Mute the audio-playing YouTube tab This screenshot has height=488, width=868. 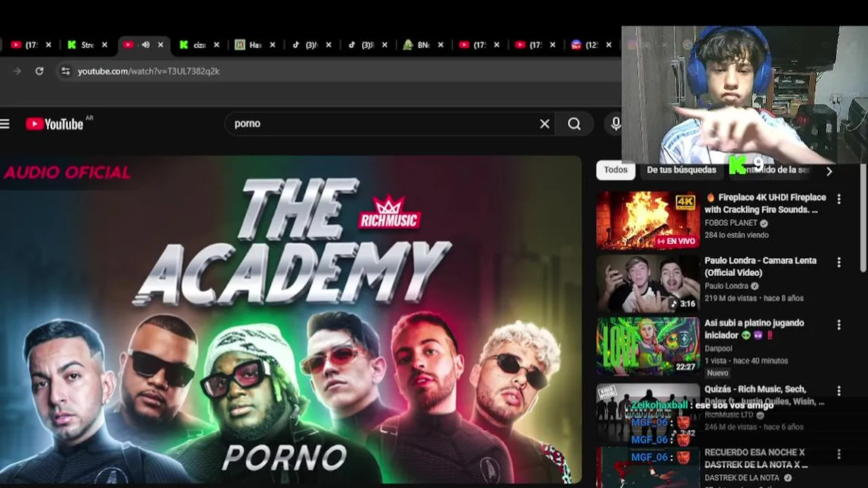coord(145,45)
